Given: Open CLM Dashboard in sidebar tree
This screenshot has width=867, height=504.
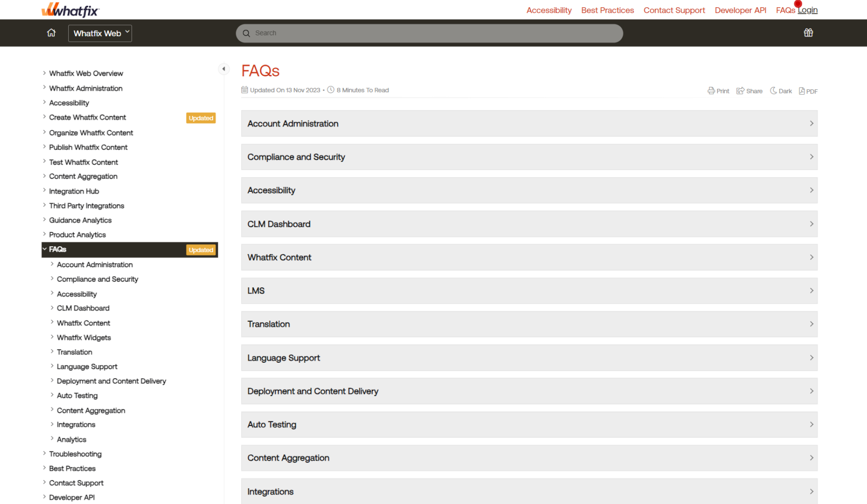Looking at the screenshot, I should [83, 308].
